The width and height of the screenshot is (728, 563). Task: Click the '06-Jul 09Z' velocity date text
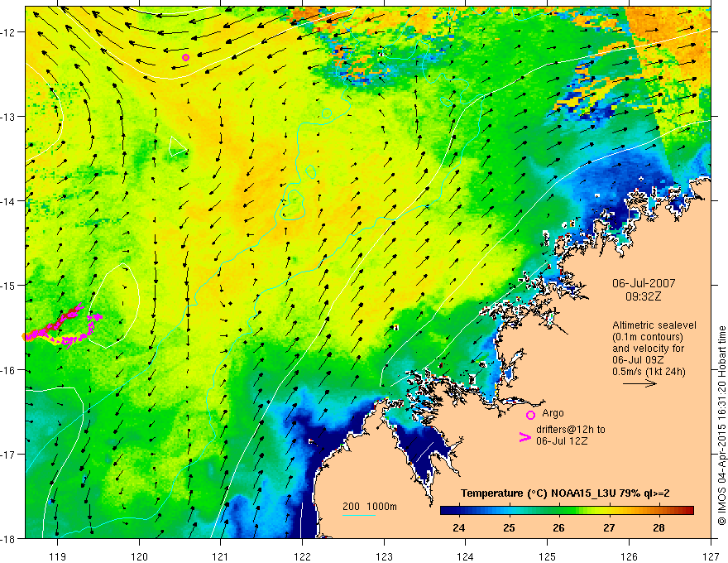pyautogui.click(x=638, y=360)
